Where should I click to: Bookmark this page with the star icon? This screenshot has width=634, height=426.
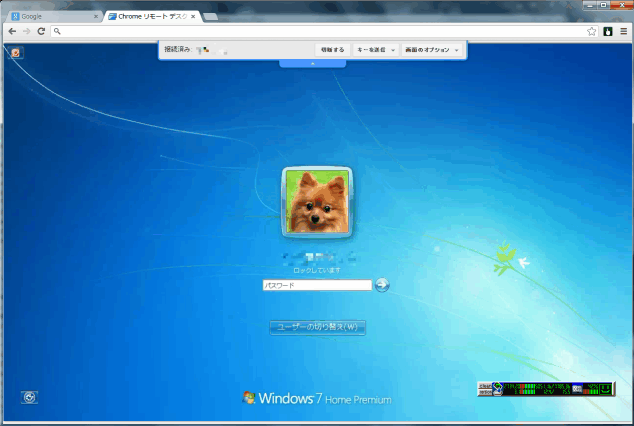(x=591, y=32)
